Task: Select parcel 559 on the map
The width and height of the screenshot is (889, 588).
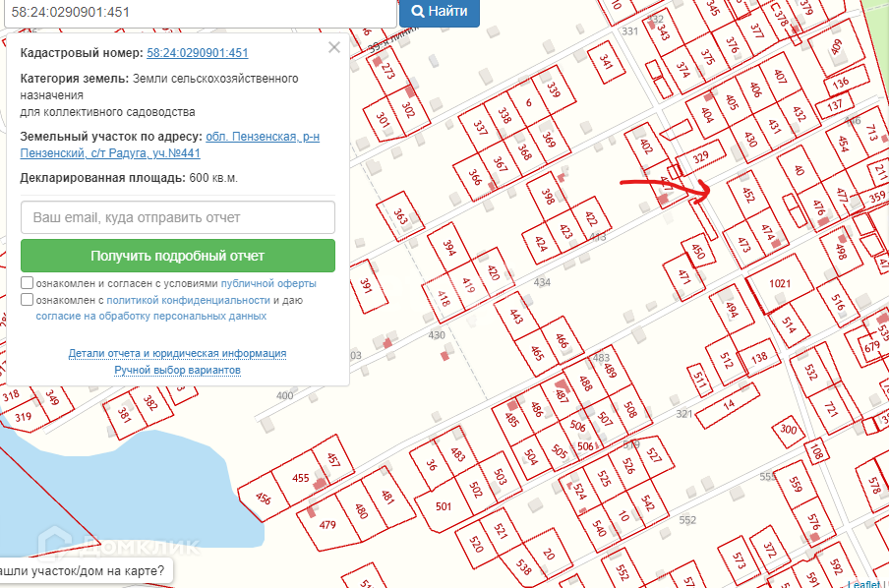Action: (x=796, y=484)
